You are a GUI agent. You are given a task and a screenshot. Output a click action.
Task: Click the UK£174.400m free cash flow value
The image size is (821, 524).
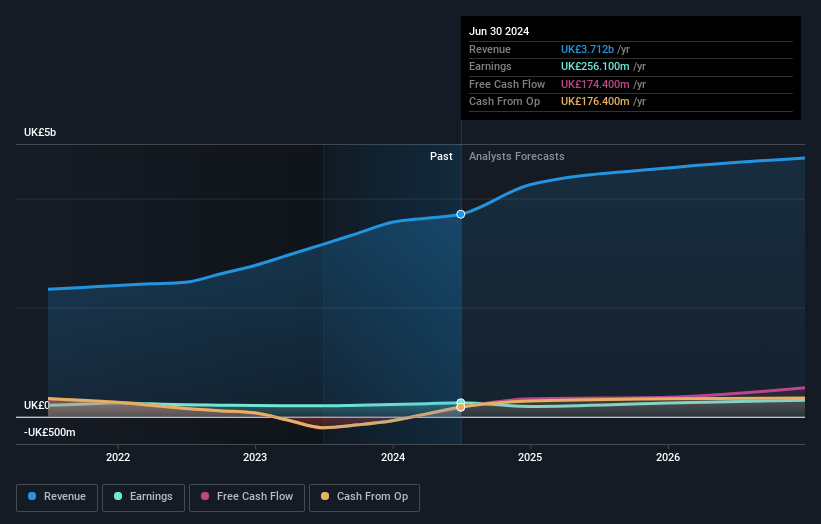[595, 84]
